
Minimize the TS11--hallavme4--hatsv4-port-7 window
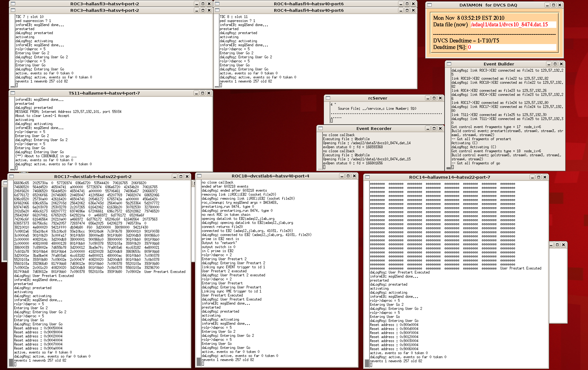(x=196, y=93)
